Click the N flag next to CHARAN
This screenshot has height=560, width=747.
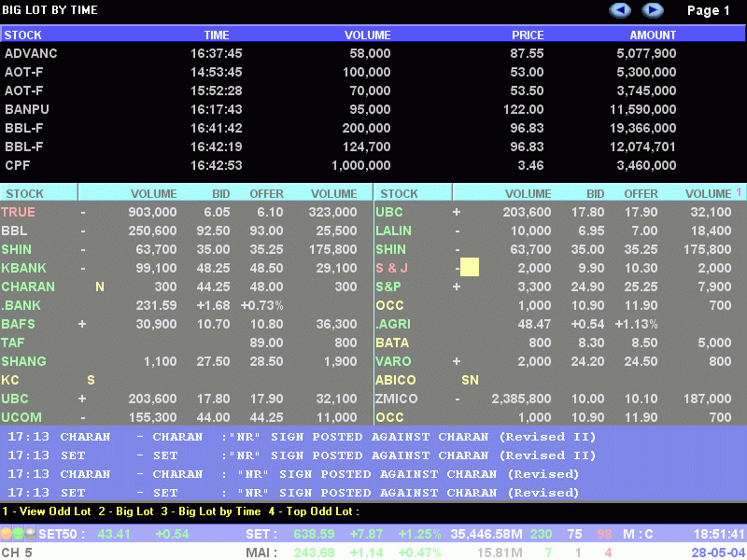point(100,287)
